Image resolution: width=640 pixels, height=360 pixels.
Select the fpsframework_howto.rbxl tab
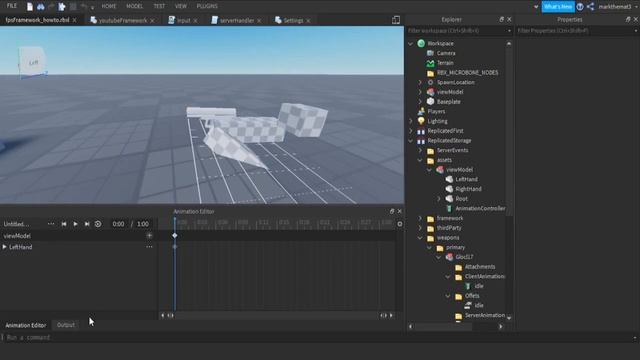pos(38,20)
